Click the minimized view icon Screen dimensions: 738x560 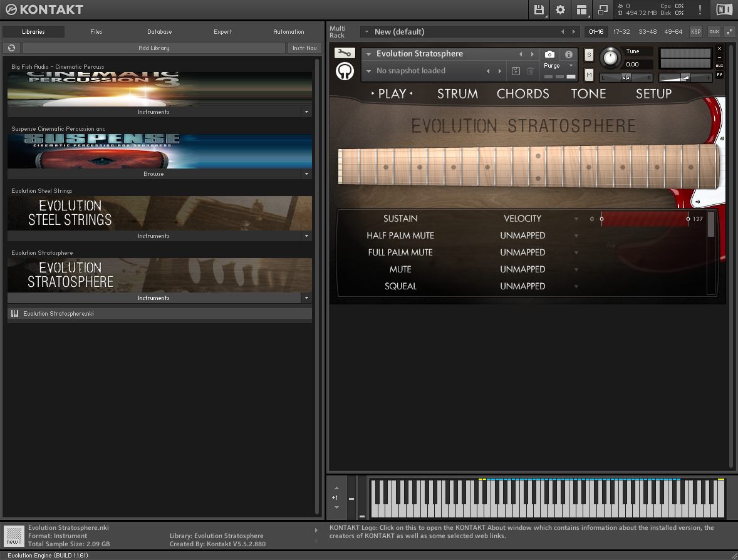[603, 9]
